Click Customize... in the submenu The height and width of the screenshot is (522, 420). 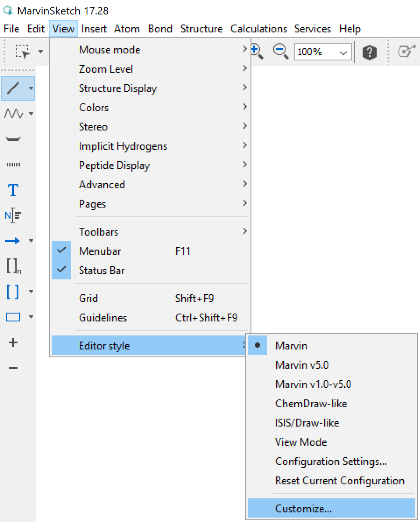click(x=304, y=509)
